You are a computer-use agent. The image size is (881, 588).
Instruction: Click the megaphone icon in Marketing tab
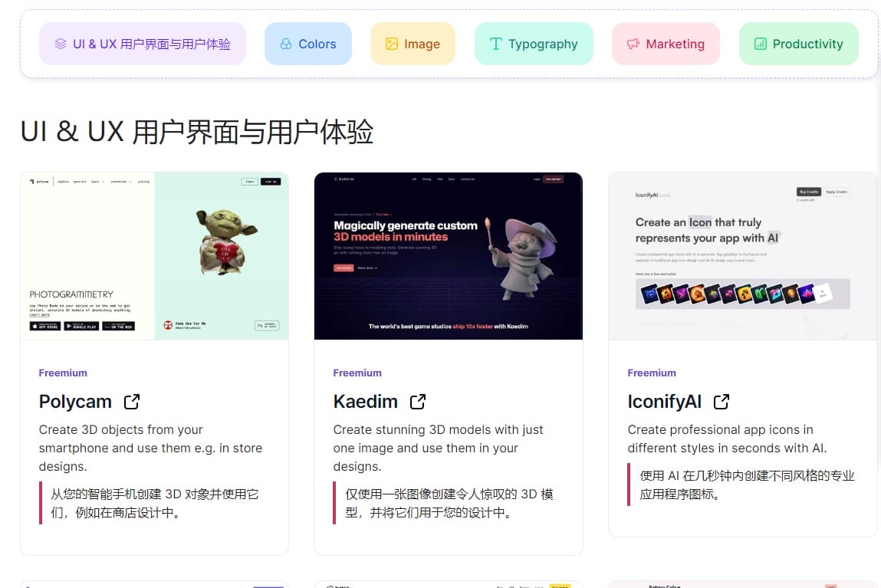[x=633, y=44]
